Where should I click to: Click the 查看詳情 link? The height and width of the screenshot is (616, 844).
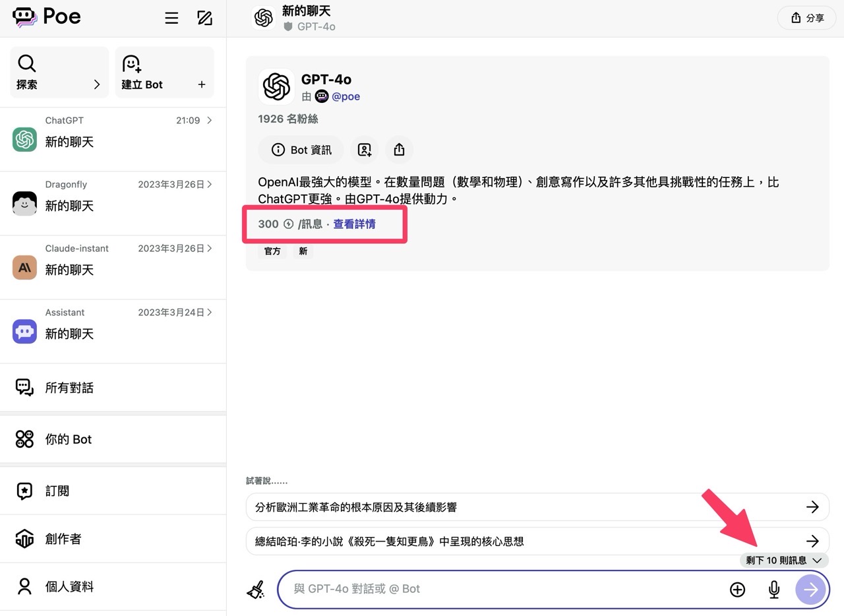tap(354, 224)
